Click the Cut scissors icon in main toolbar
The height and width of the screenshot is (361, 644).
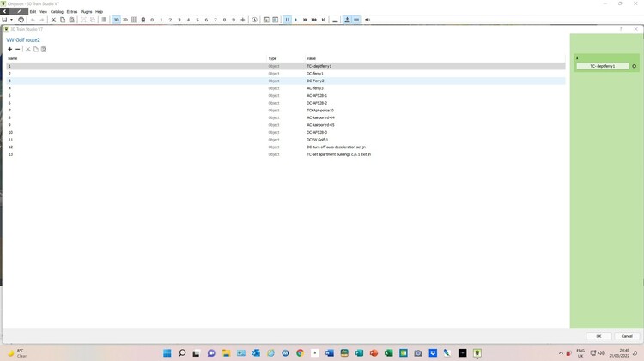[53, 20]
